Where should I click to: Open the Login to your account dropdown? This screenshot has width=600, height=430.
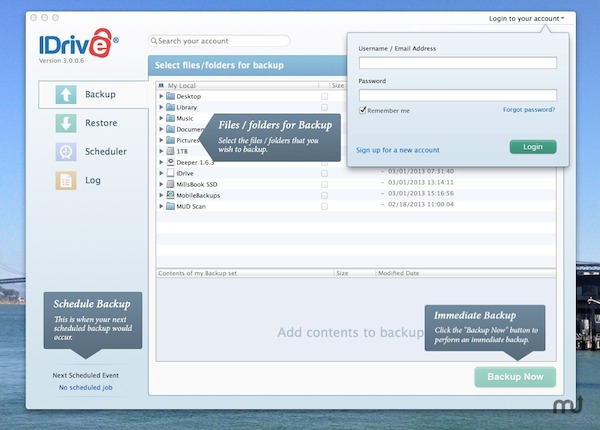(x=527, y=18)
